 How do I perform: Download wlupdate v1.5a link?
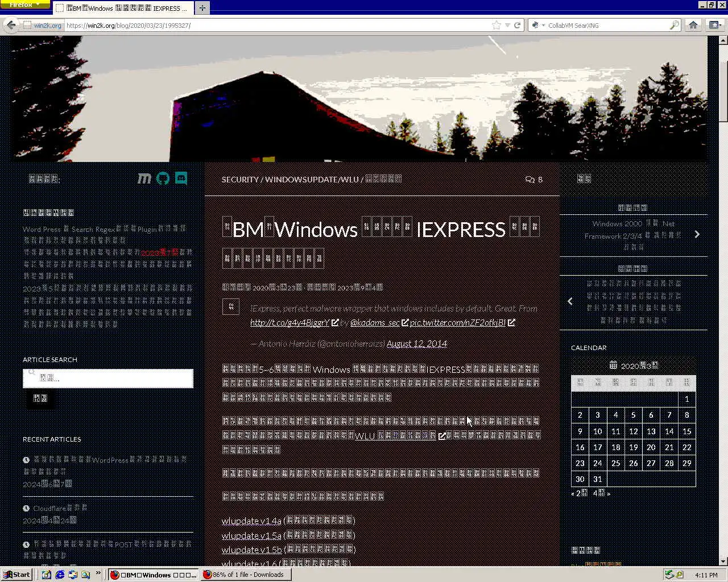251,535
